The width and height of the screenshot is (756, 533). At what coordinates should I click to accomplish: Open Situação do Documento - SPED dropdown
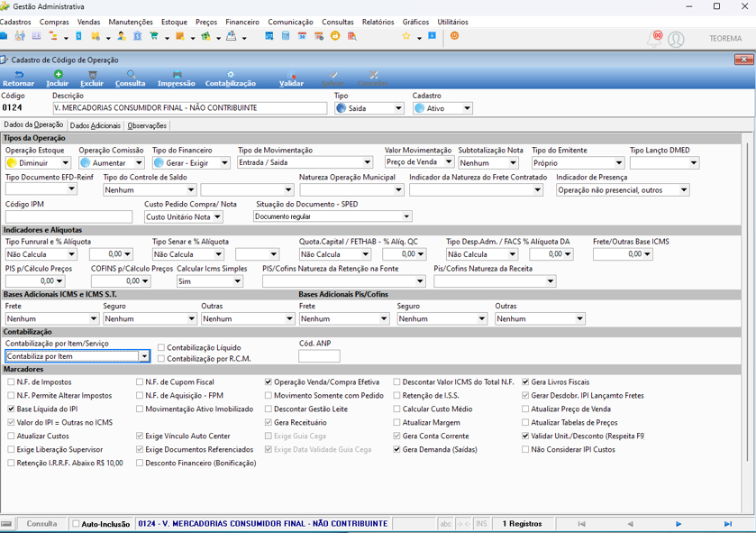332,216
